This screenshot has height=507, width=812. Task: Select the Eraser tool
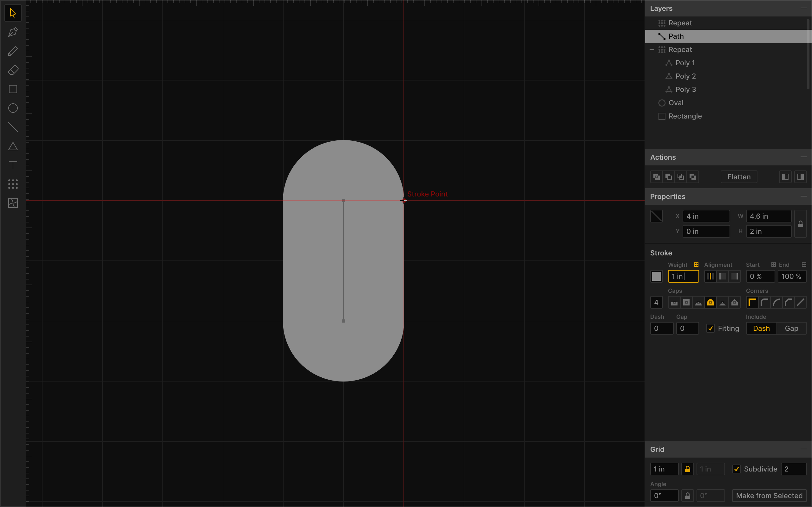pos(13,70)
